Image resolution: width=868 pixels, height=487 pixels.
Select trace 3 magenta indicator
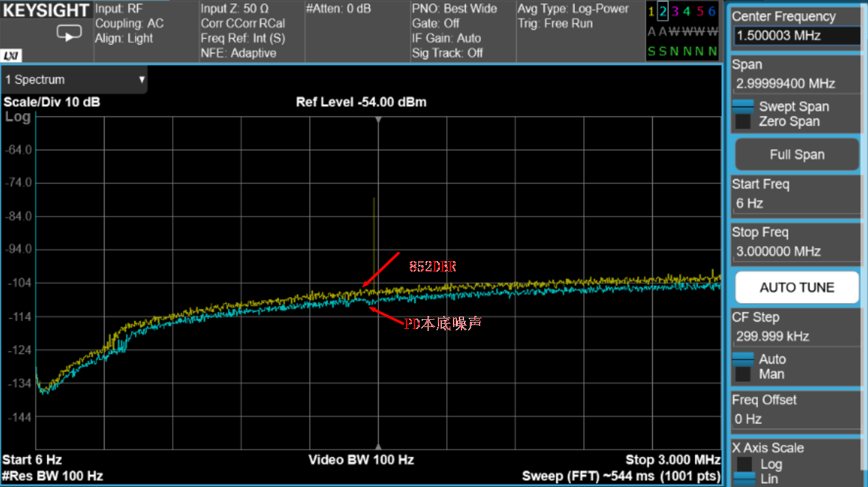click(675, 11)
